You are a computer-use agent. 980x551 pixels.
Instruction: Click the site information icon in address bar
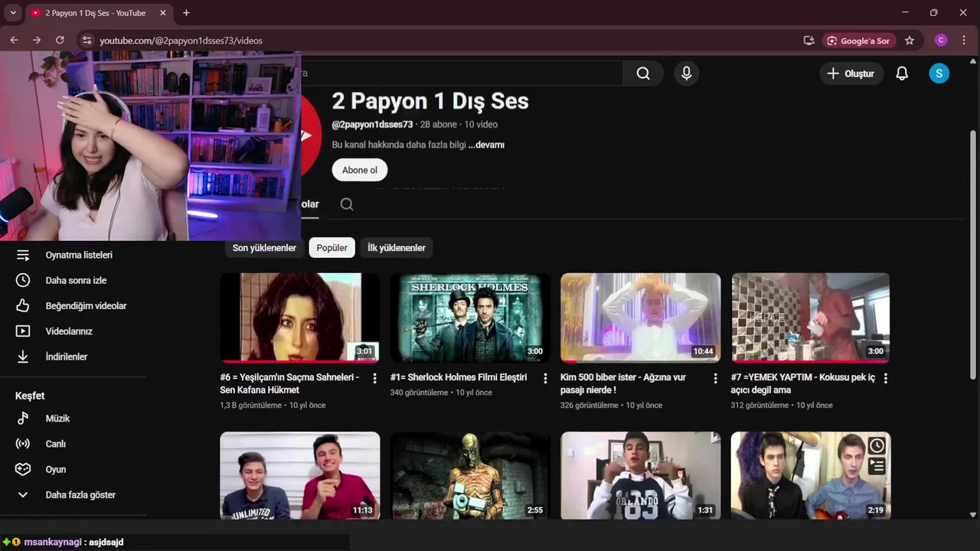click(x=87, y=41)
